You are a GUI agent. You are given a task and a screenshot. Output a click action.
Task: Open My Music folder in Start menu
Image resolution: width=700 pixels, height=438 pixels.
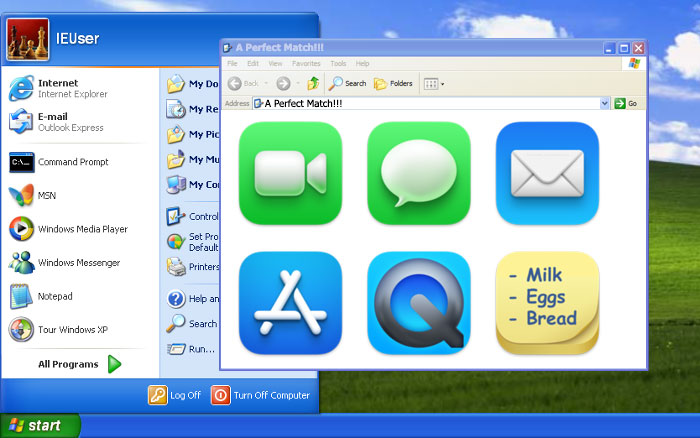click(192, 159)
